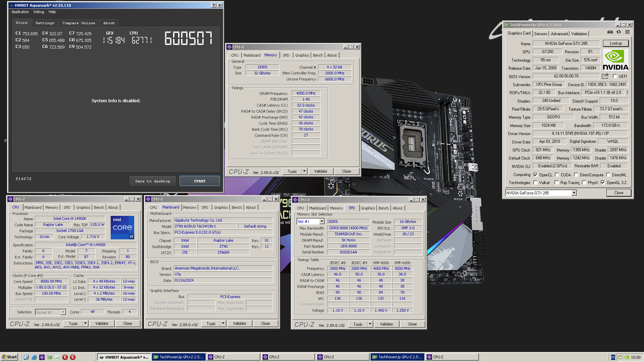
Task: Open the GPU selector dropdown in GPU-Z
Action: point(574,193)
